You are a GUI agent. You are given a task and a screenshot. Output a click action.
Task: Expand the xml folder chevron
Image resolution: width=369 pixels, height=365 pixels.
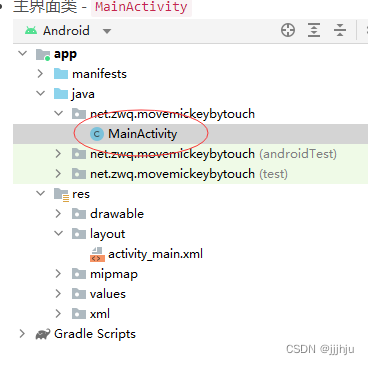coord(58,314)
